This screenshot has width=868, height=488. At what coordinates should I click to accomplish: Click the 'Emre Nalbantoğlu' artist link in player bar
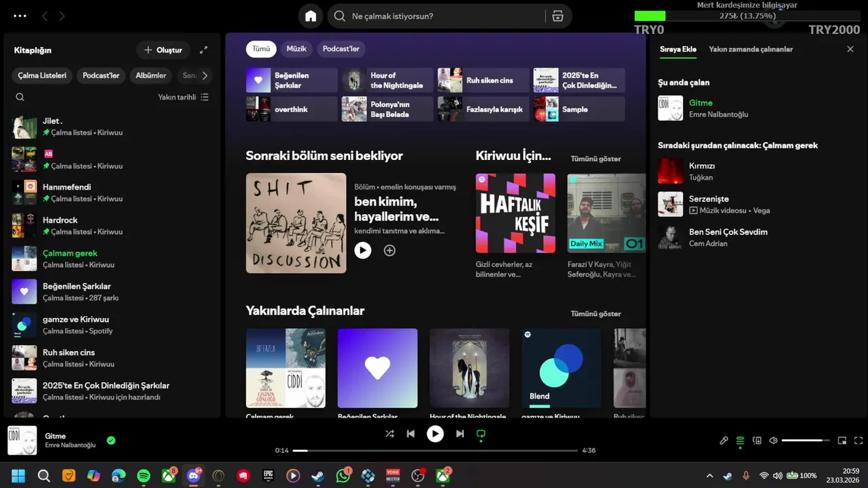71,445
